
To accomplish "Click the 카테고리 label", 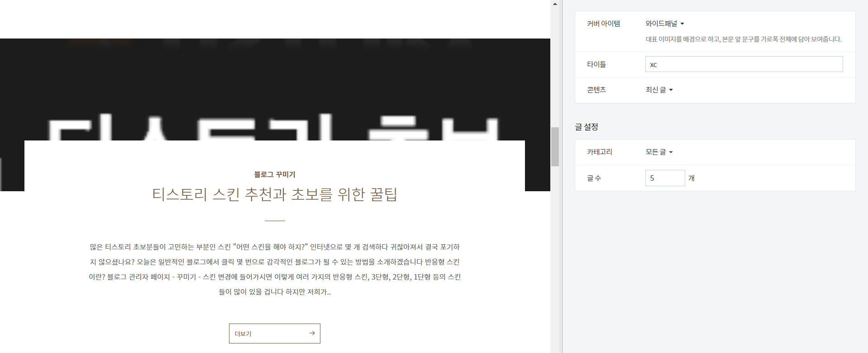I will 600,152.
